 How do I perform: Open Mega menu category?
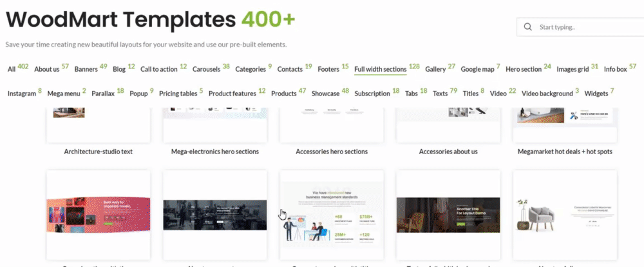(x=64, y=94)
